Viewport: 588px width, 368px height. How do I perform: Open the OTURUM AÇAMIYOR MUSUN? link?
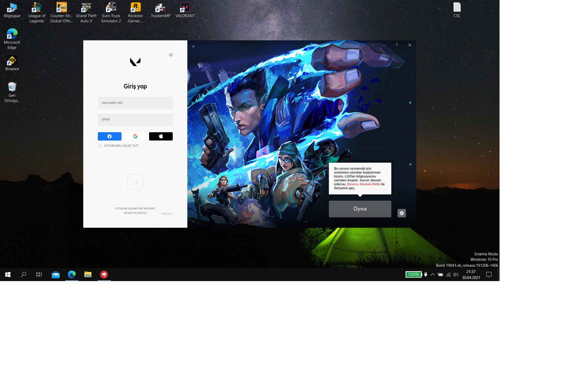tap(135, 209)
